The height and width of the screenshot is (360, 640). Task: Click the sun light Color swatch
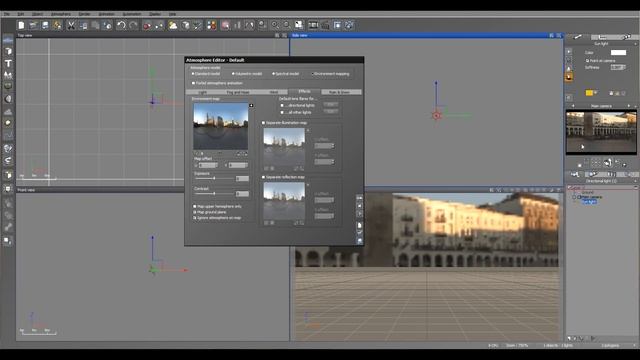[618, 52]
